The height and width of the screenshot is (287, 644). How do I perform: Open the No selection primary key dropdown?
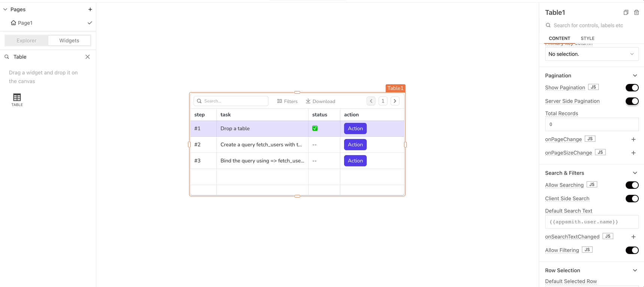click(x=592, y=54)
